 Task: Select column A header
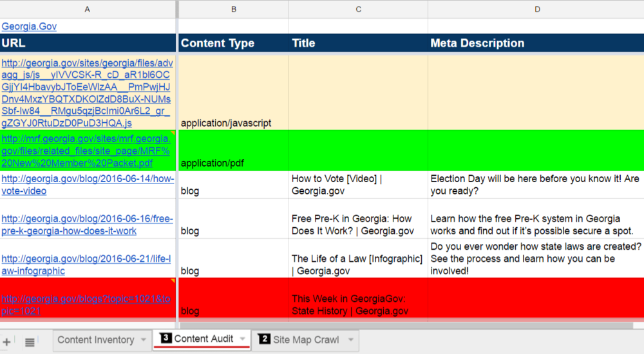click(x=88, y=9)
